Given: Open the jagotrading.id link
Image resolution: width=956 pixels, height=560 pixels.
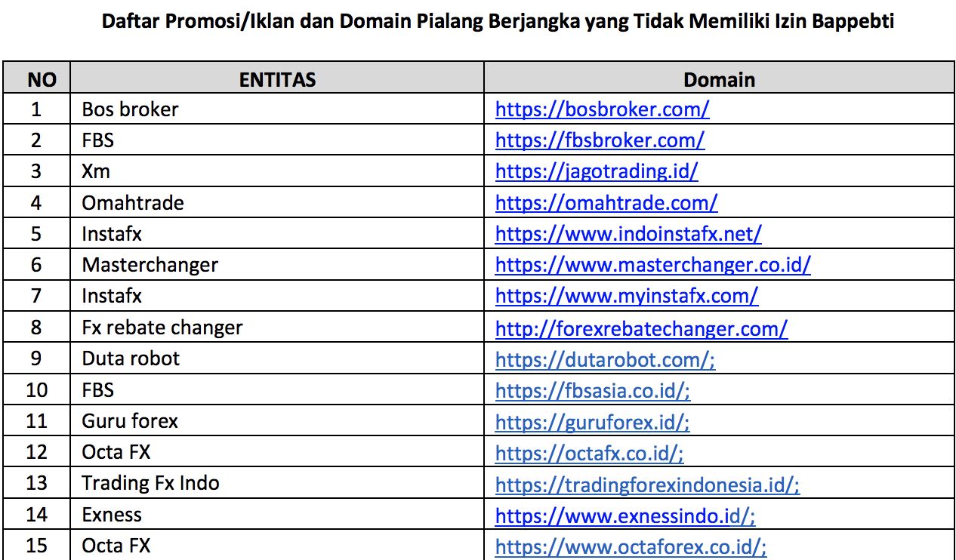Looking at the screenshot, I should coord(596,171).
